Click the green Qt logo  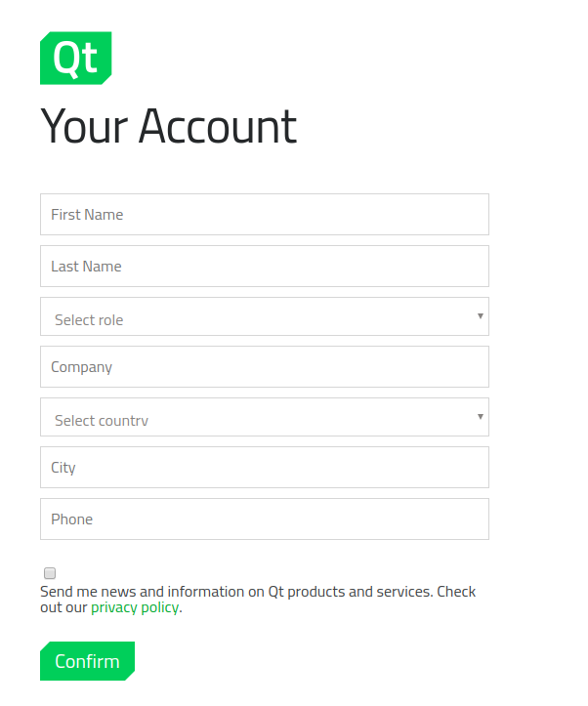pos(75,58)
